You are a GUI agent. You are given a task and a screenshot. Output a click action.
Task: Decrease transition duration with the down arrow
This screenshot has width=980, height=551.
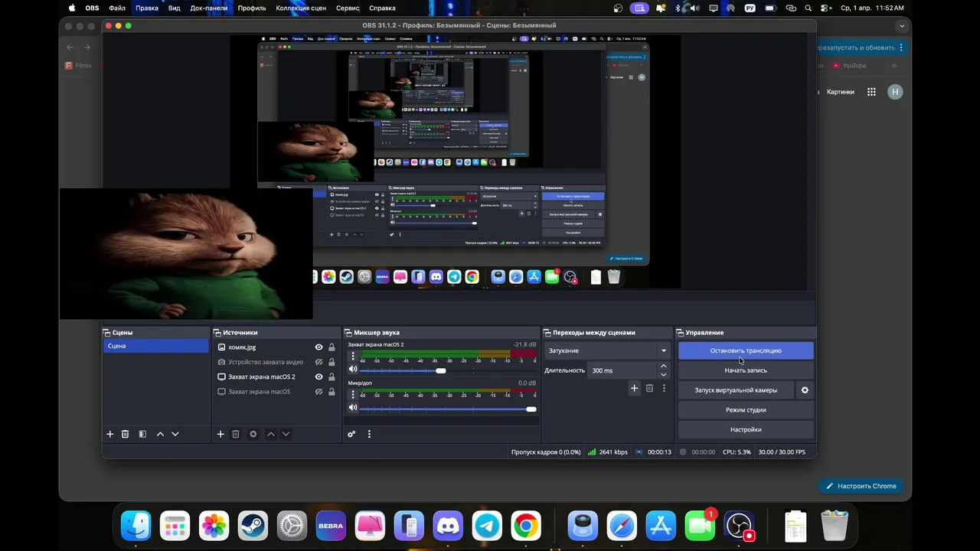coord(664,375)
